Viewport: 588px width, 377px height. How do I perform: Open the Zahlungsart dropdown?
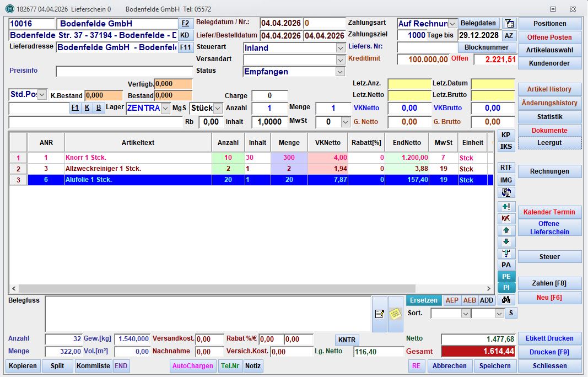pos(452,23)
